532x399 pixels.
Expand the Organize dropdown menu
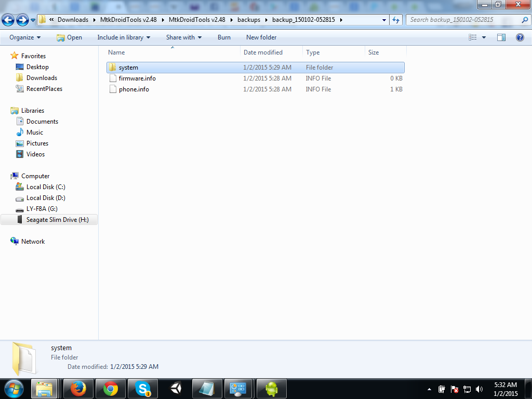[25, 37]
